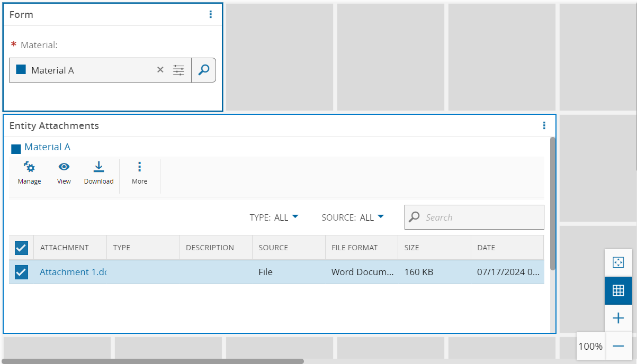The width and height of the screenshot is (637, 364).
Task: Click the blue Material A square icon in field
Action: tap(21, 70)
